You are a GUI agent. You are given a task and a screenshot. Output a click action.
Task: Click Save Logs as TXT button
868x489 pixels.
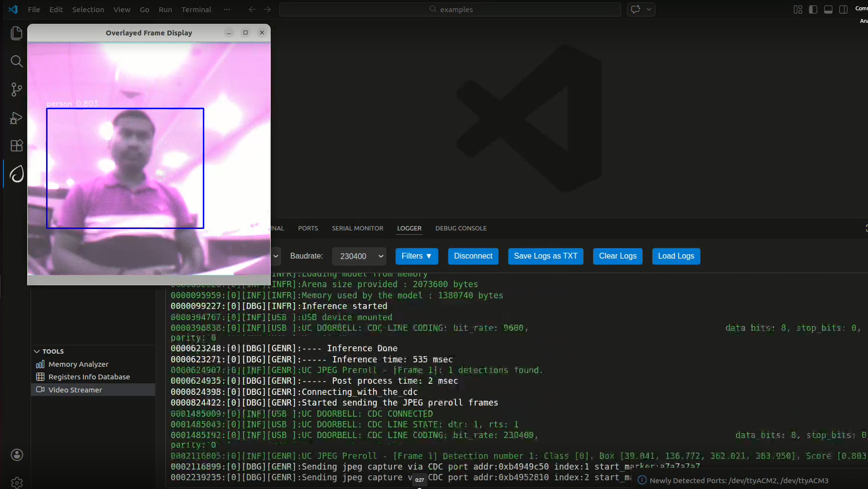click(x=546, y=256)
